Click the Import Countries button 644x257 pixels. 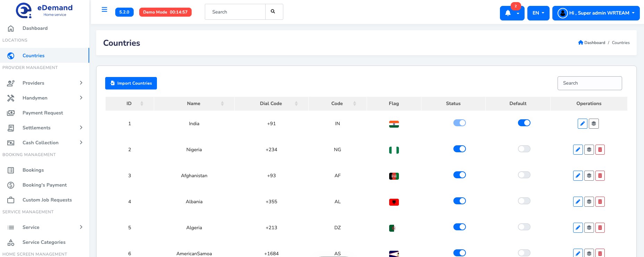131,83
